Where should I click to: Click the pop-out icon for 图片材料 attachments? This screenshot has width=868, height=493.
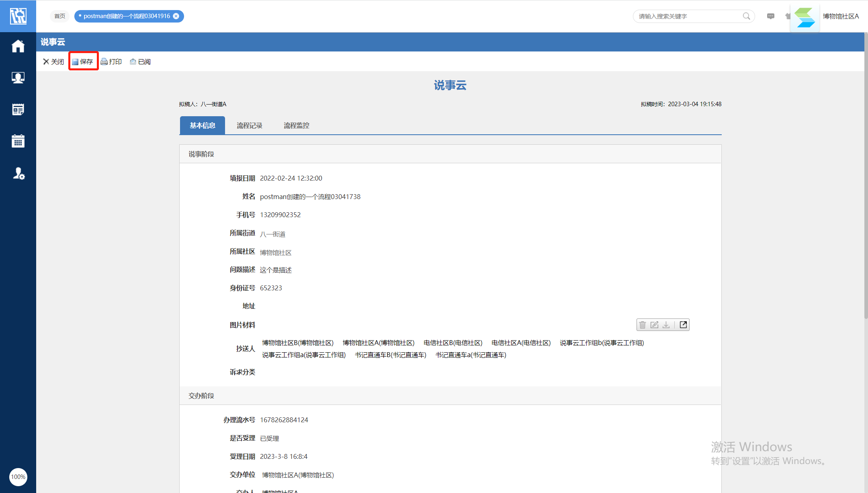(x=683, y=325)
